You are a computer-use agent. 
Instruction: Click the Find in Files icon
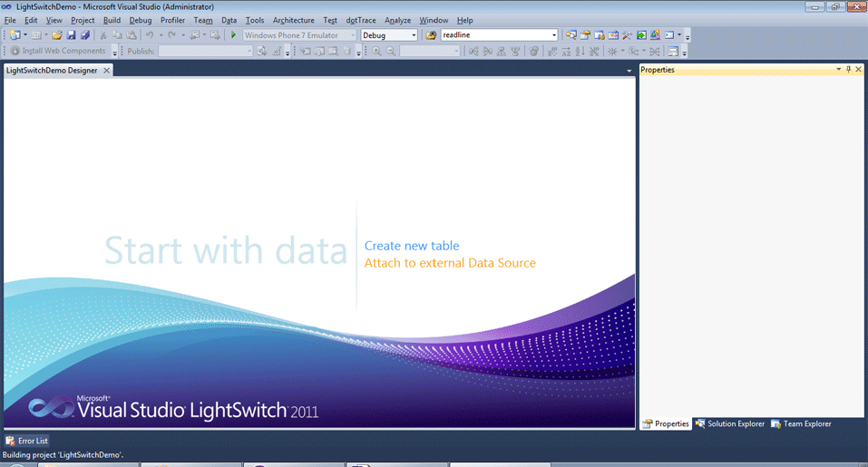coord(431,34)
